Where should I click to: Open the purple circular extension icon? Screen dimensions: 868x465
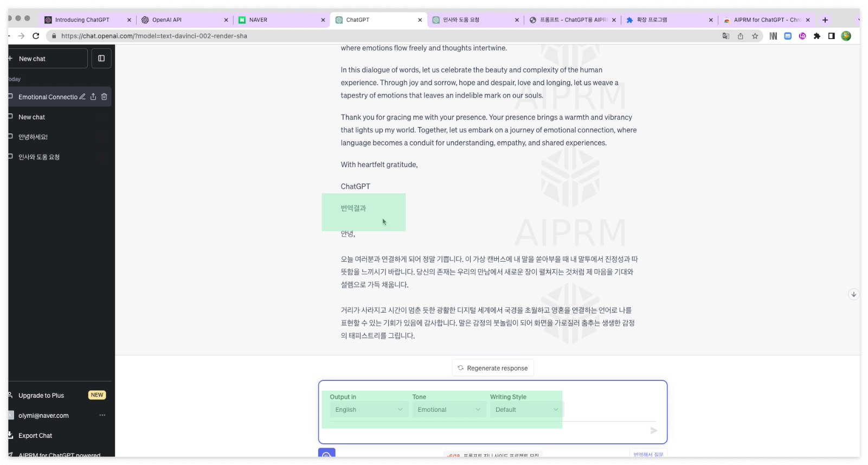click(x=802, y=36)
